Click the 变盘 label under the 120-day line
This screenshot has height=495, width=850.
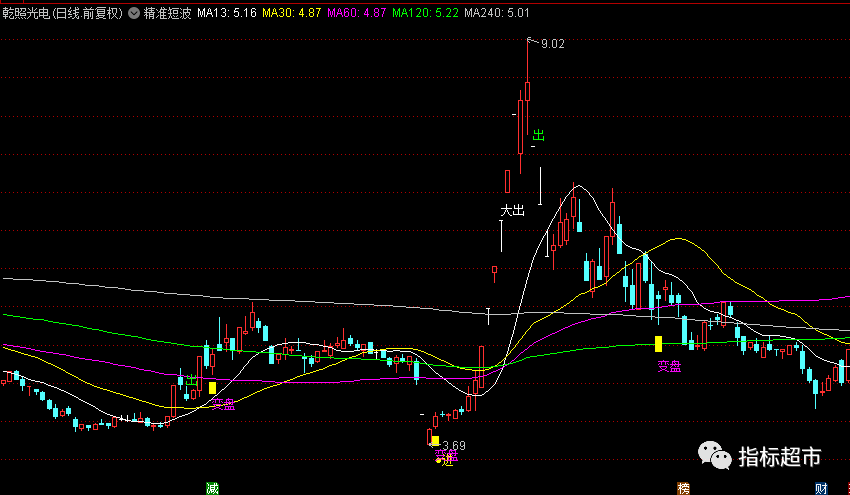[669, 367]
